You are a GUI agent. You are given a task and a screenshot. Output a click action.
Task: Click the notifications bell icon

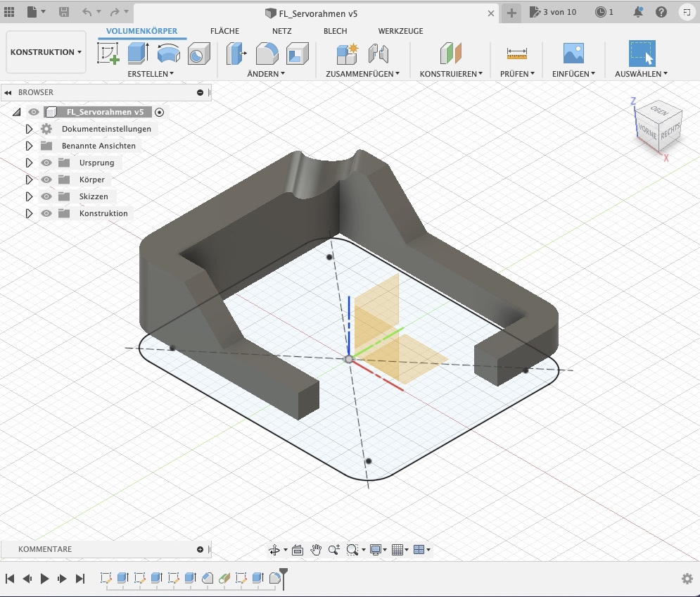[638, 12]
